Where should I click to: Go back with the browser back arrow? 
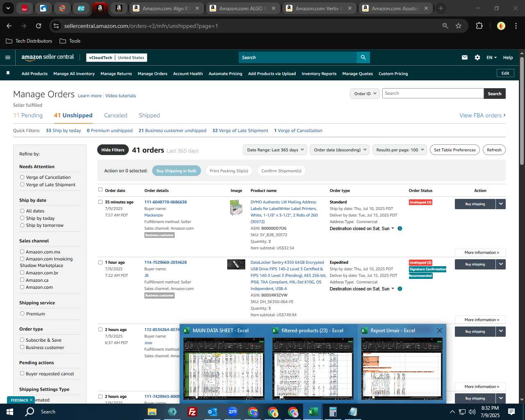tap(9, 26)
